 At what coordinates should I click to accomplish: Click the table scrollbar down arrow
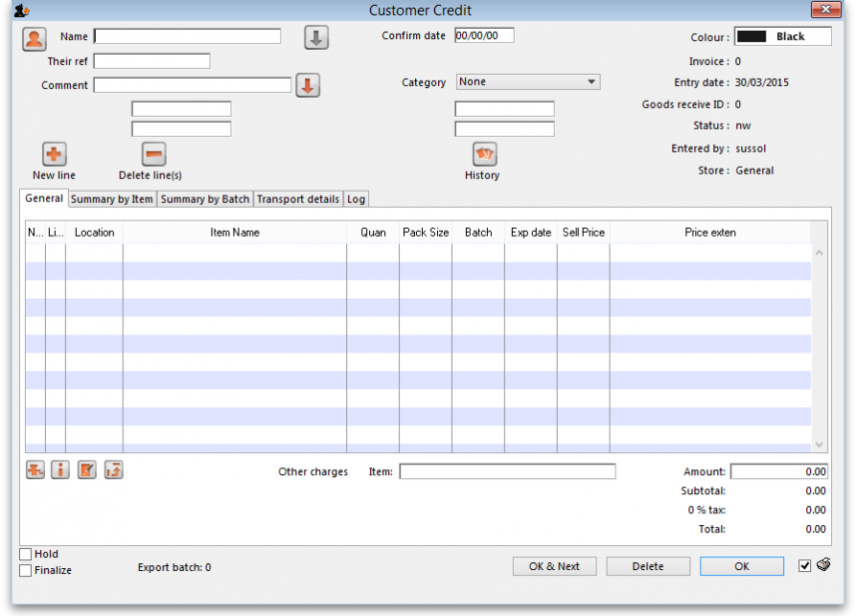pyautogui.click(x=819, y=445)
